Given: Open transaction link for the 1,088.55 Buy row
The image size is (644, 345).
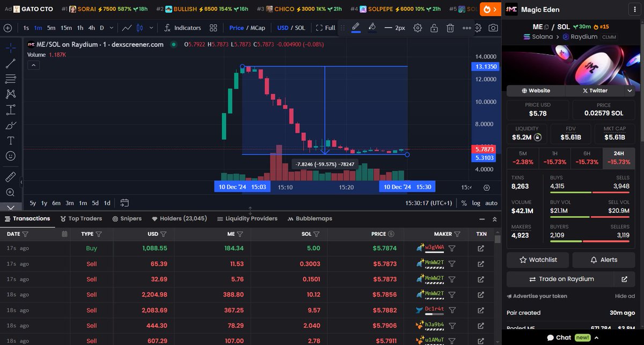Looking at the screenshot, I should pos(481,248).
